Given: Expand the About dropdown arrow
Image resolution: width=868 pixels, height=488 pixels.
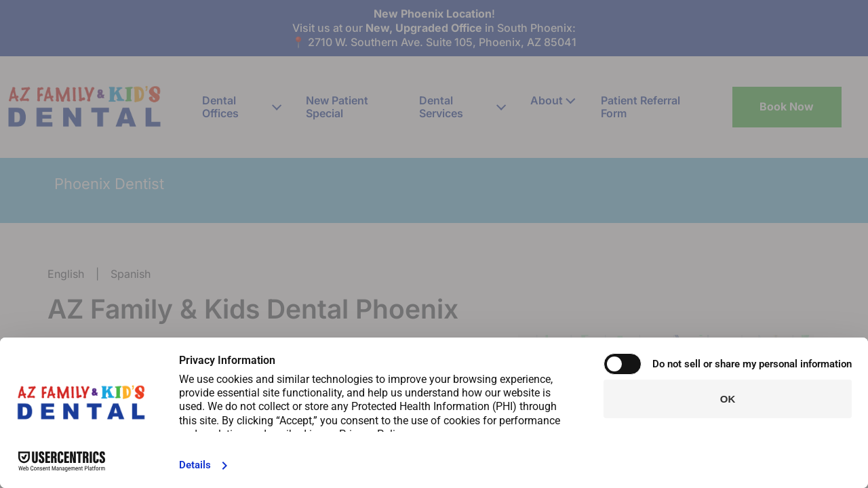Looking at the screenshot, I should point(570,101).
